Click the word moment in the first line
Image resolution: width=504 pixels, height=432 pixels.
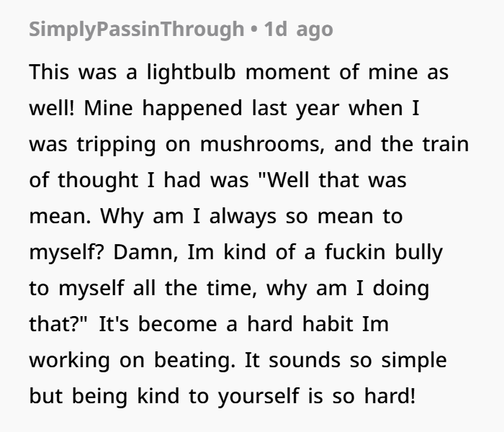(x=288, y=72)
